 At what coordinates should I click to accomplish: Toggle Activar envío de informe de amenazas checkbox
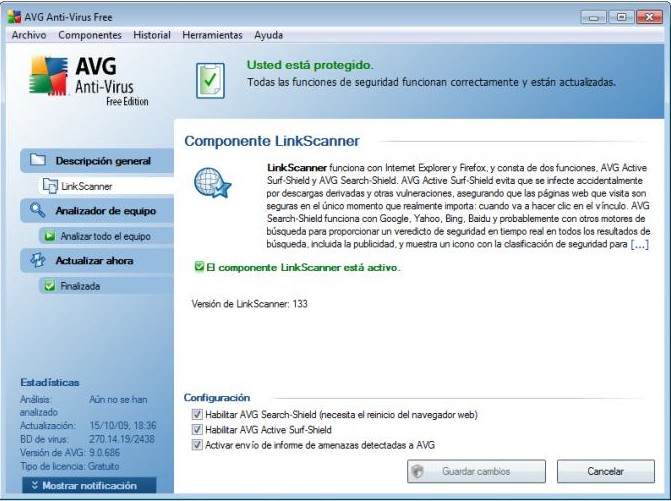tap(197, 445)
